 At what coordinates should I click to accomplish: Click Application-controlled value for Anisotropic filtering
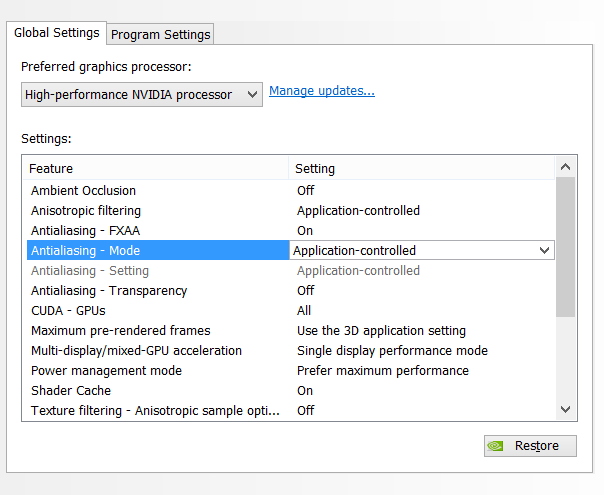pyautogui.click(x=358, y=211)
